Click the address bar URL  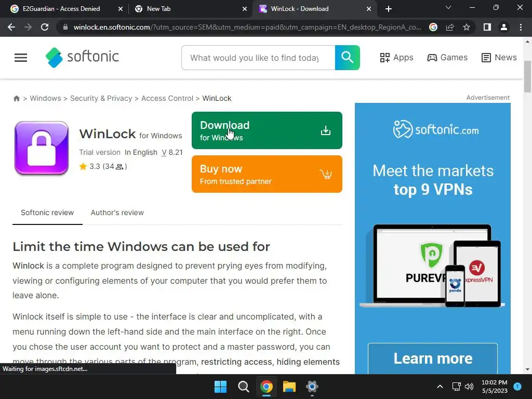247,27
